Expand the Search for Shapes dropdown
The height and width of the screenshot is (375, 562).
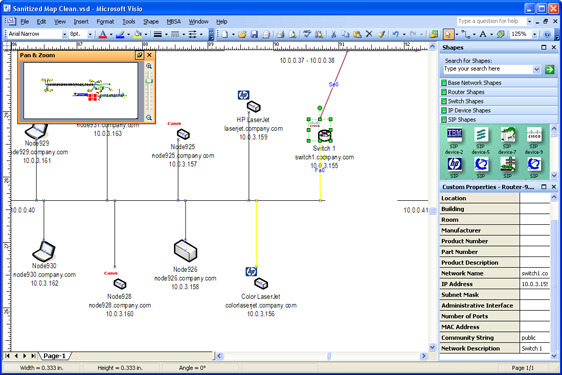point(537,70)
